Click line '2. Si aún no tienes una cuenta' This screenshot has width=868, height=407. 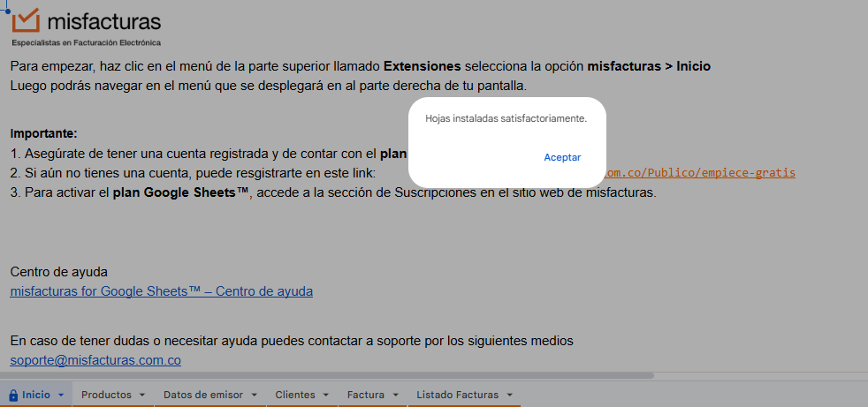click(193, 173)
